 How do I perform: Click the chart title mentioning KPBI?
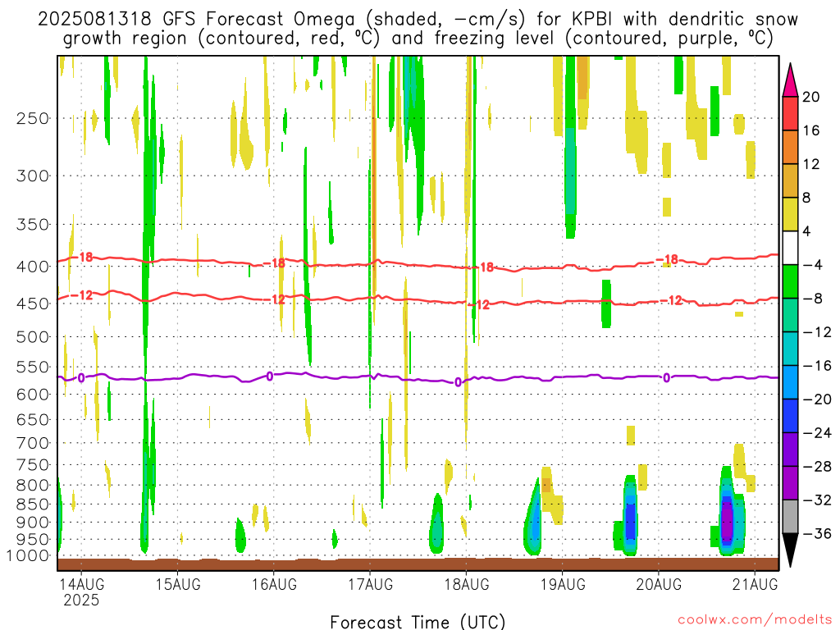point(418,29)
